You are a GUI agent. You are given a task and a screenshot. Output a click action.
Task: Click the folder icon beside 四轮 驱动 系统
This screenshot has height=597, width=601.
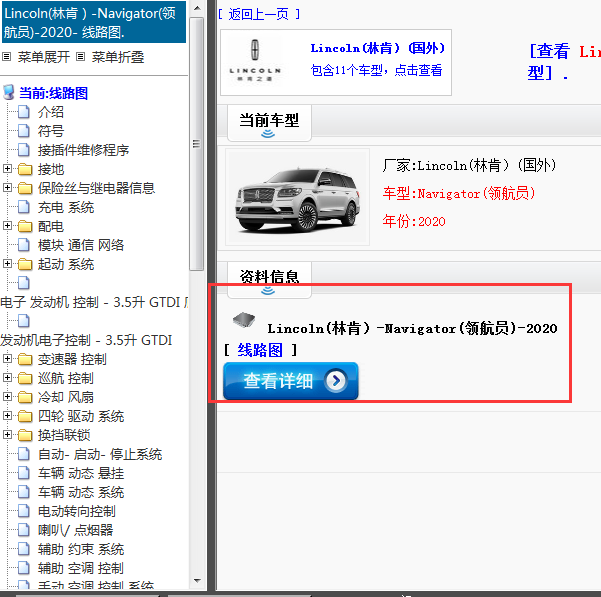click(x=25, y=416)
